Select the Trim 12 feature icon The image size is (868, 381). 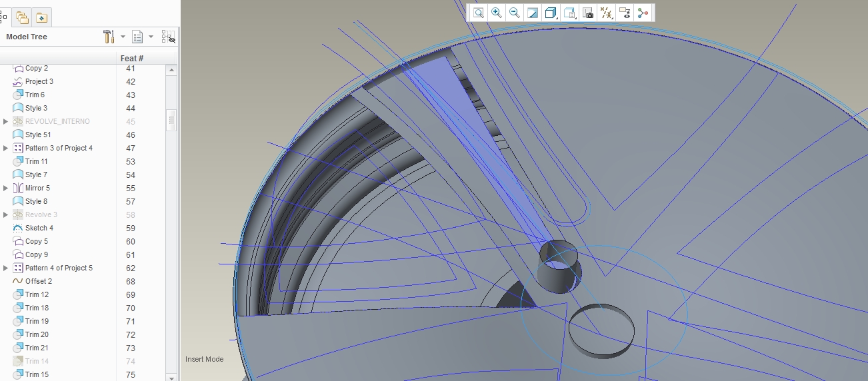pos(18,294)
